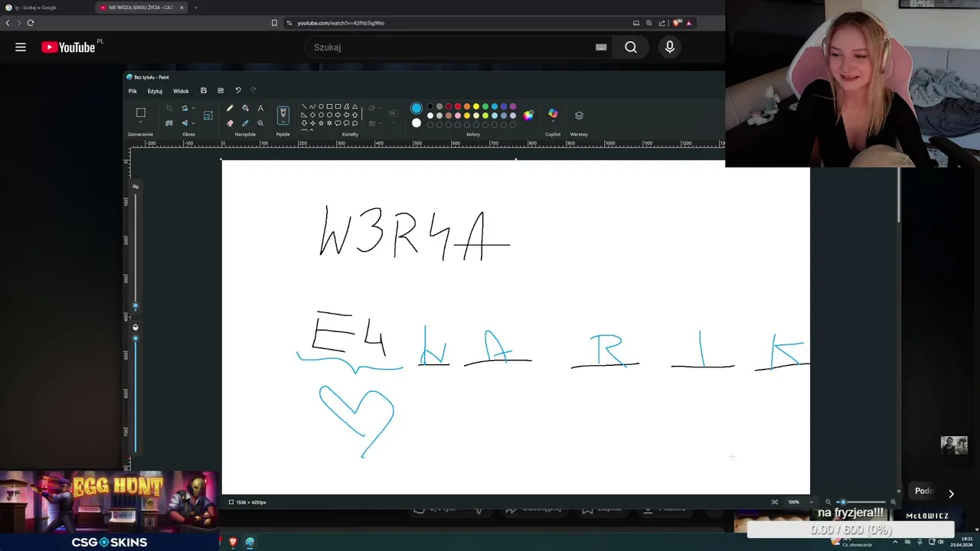This screenshot has height=551, width=980.
Task: Switch to the 'Szukaj w Google' browser tab
Action: pyautogui.click(x=46, y=8)
